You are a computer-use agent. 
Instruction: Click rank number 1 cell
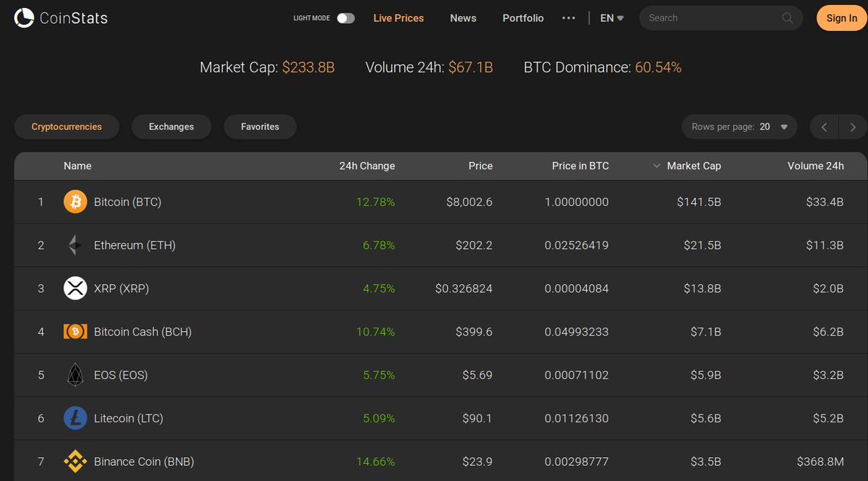(41, 202)
